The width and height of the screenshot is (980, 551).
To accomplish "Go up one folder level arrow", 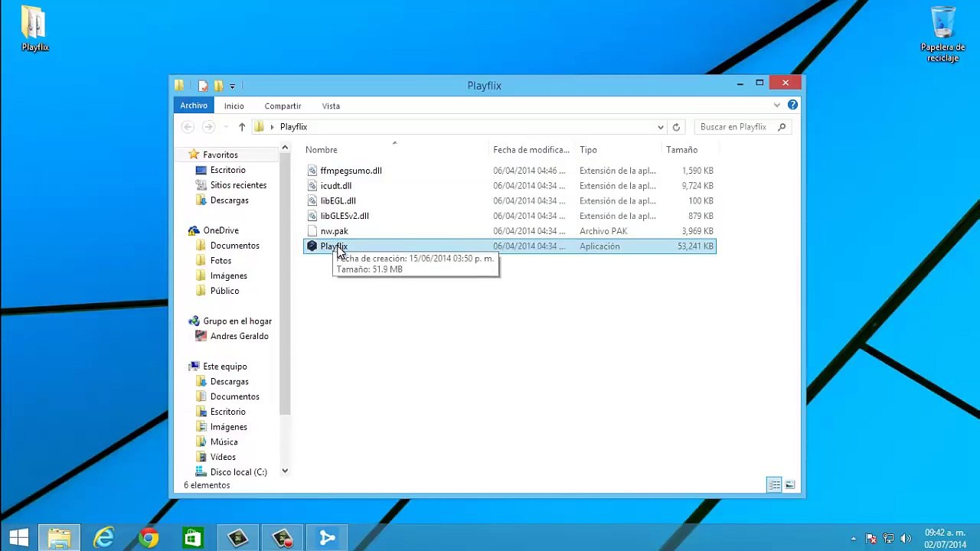I will (x=242, y=127).
